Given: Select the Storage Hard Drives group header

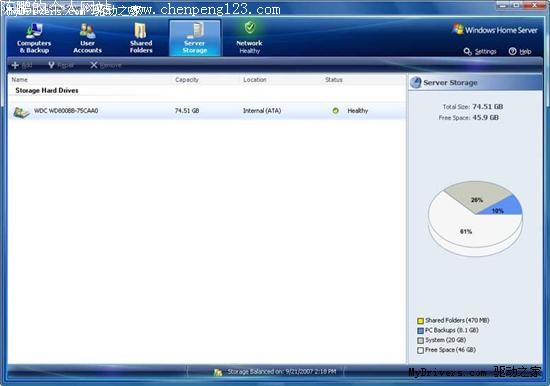Looking at the screenshot, I should pos(47,91).
